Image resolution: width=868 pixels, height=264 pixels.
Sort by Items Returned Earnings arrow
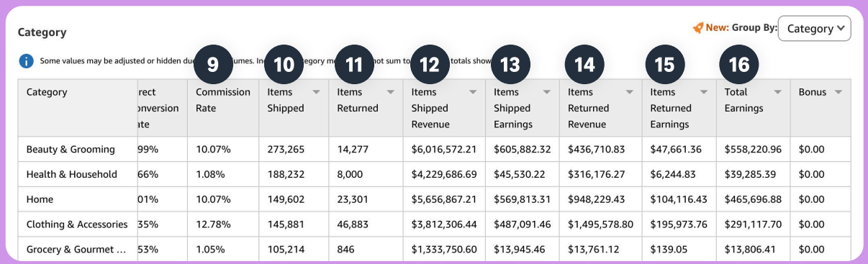[704, 92]
